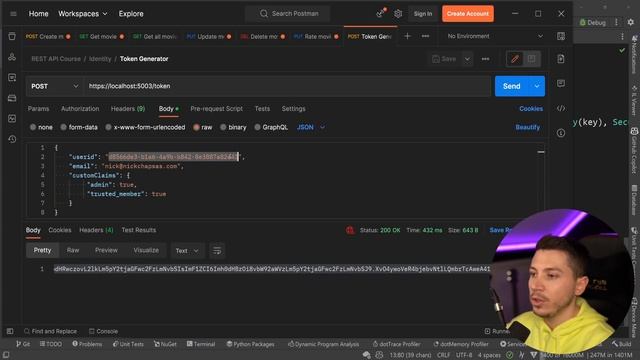
Task: Show the Visualize response view
Action: click(x=146, y=250)
